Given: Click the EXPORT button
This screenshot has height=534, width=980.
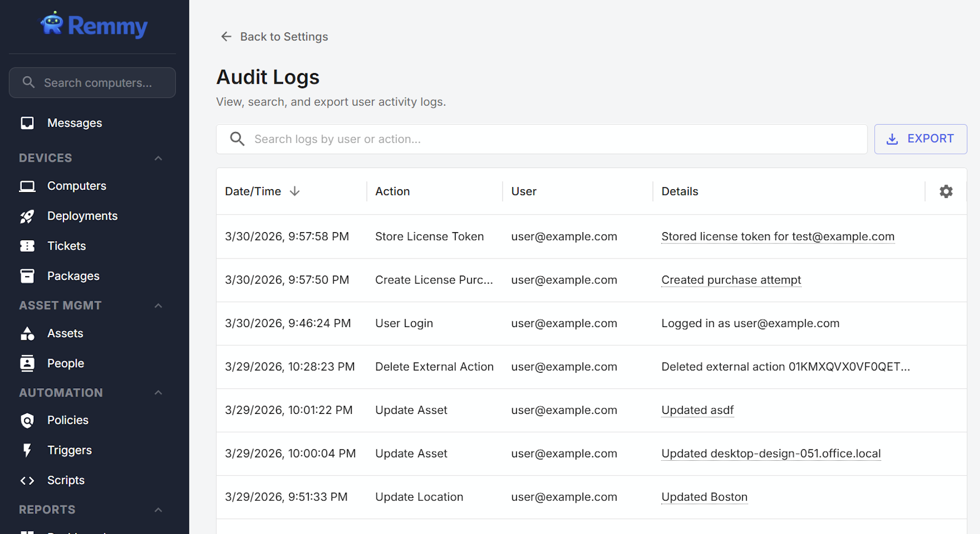Looking at the screenshot, I should click(x=920, y=139).
